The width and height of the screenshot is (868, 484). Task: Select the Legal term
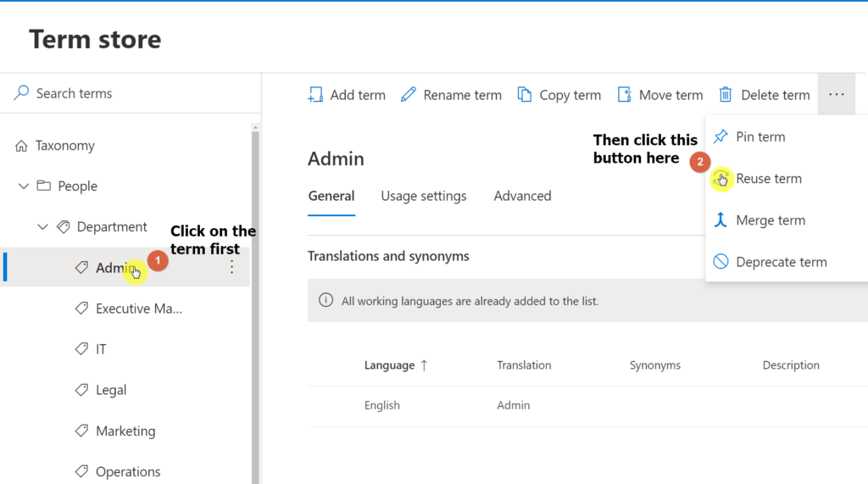click(111, 391)
